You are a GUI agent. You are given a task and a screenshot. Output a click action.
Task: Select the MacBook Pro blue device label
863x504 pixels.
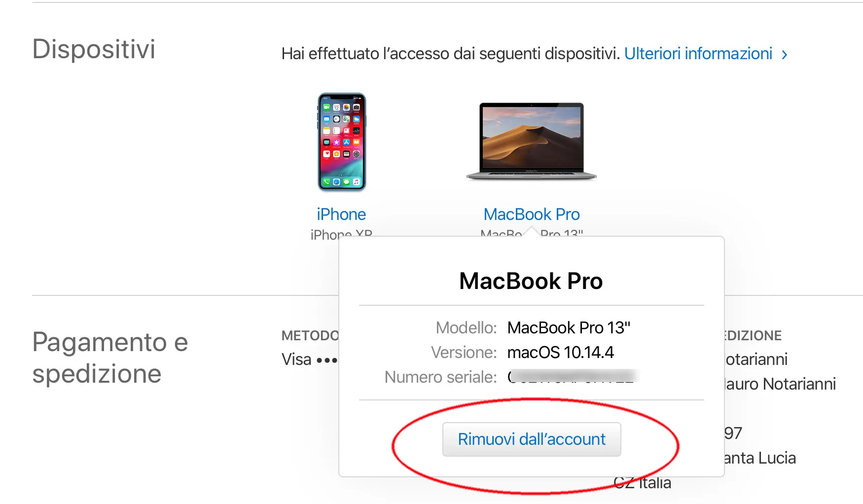531,214
